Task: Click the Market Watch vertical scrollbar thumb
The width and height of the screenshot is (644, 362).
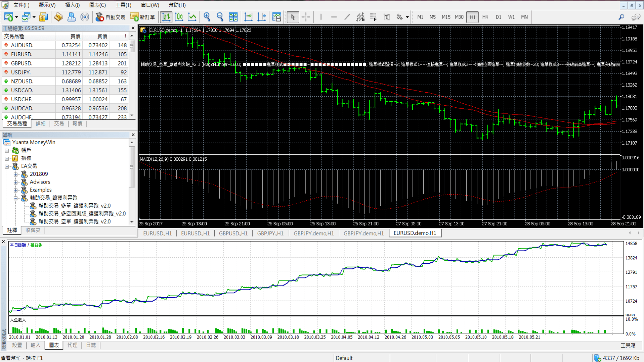Action: click(x=132, y=46)
